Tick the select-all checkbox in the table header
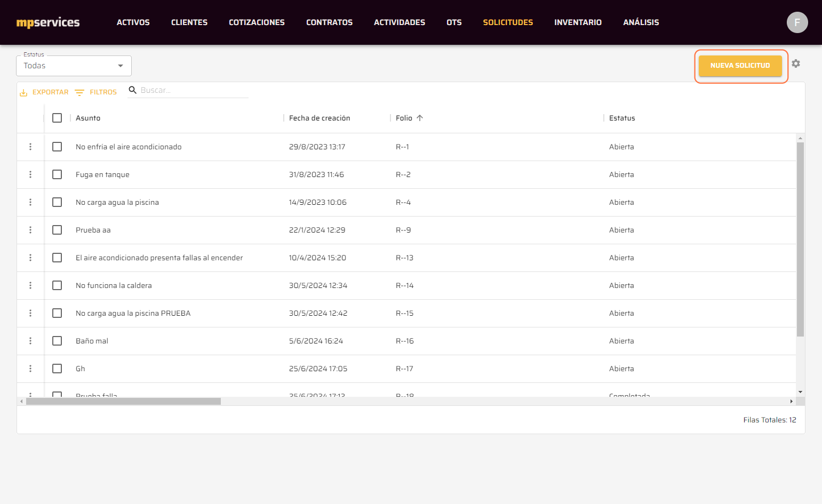822x504 pixels. coord(57,118)
